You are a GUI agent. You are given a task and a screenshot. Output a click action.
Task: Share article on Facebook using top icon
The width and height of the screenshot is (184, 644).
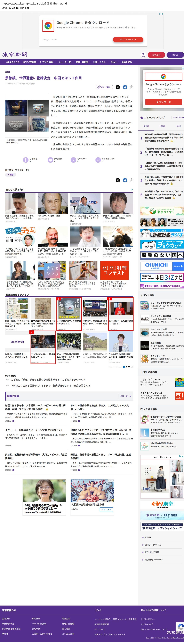click(125, 87)
